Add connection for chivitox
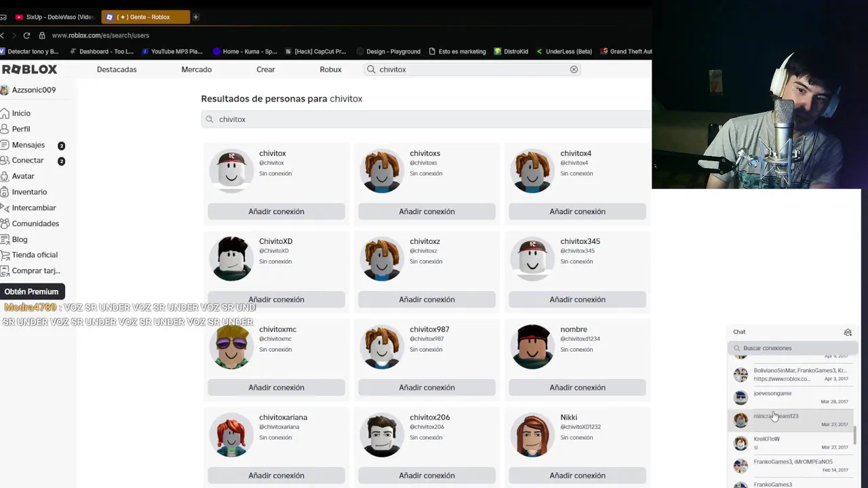The width and height of the screenshot is (868, 488). point(276,211)
